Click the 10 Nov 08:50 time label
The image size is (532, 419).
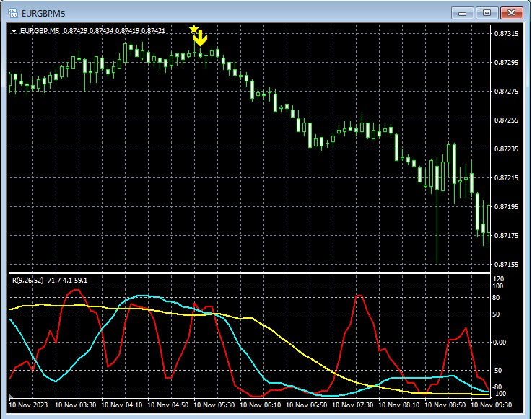tap(445, 405)
